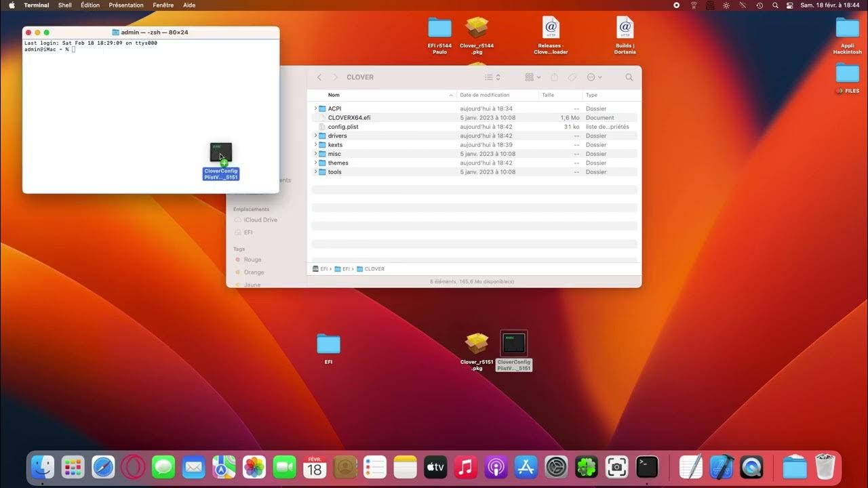
Task: Expand the themes folder disclosure arrow
Action: coord(315,163)
